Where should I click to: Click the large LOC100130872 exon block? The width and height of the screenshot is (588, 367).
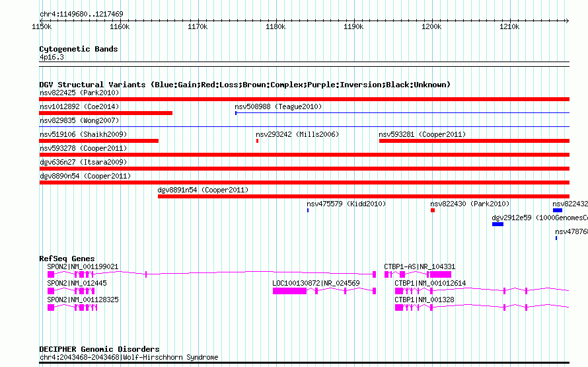pos(289,291)
